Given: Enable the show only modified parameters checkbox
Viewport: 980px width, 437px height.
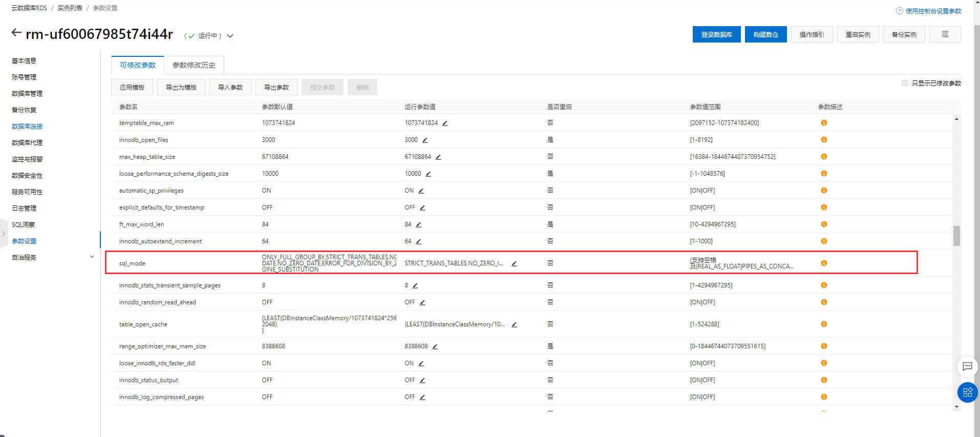Looking at the screenshot, I should coord(905,83).
